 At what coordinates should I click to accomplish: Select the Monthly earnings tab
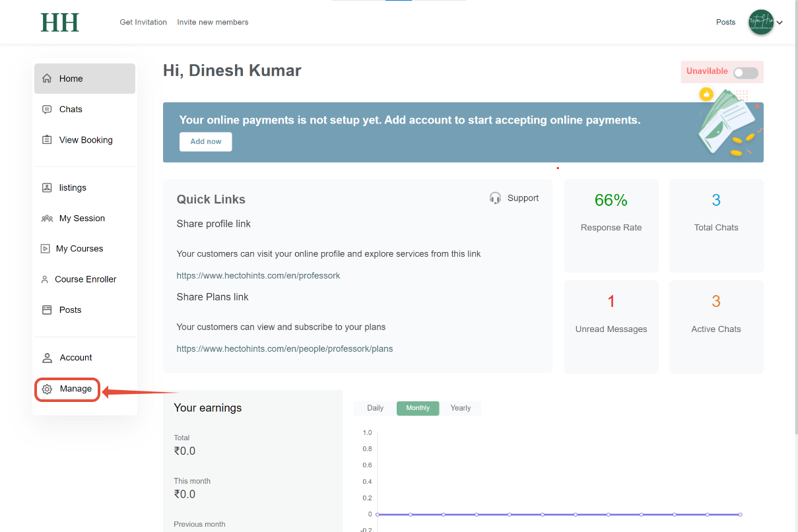[x=418, y=408]
